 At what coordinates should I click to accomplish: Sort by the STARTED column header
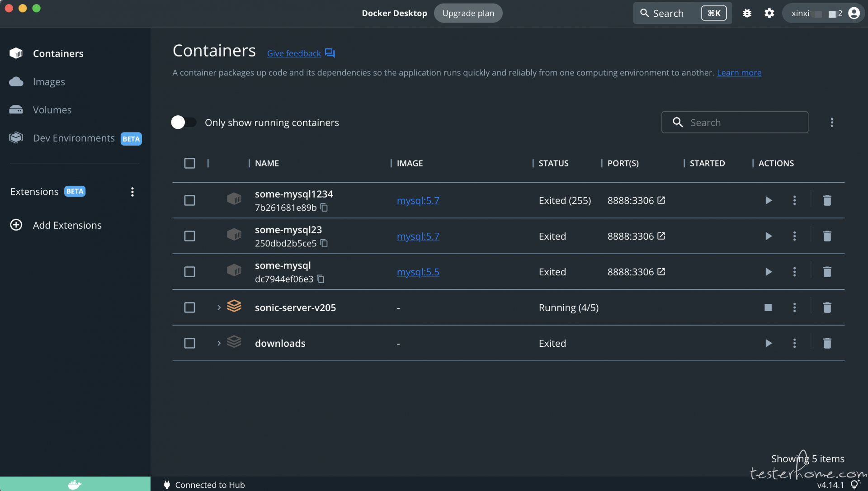click(707, 163)
